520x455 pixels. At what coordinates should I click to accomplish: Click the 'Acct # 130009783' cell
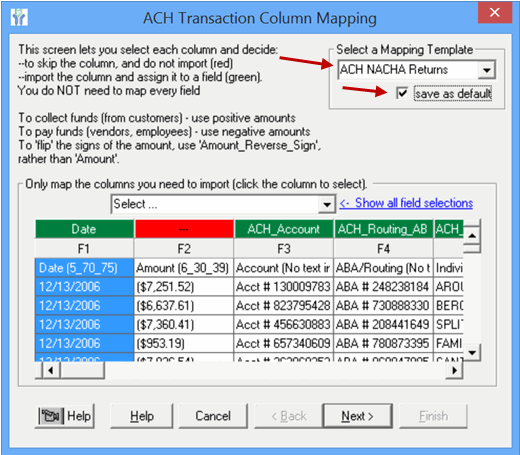pyautogui.click(x=284, y=287)
